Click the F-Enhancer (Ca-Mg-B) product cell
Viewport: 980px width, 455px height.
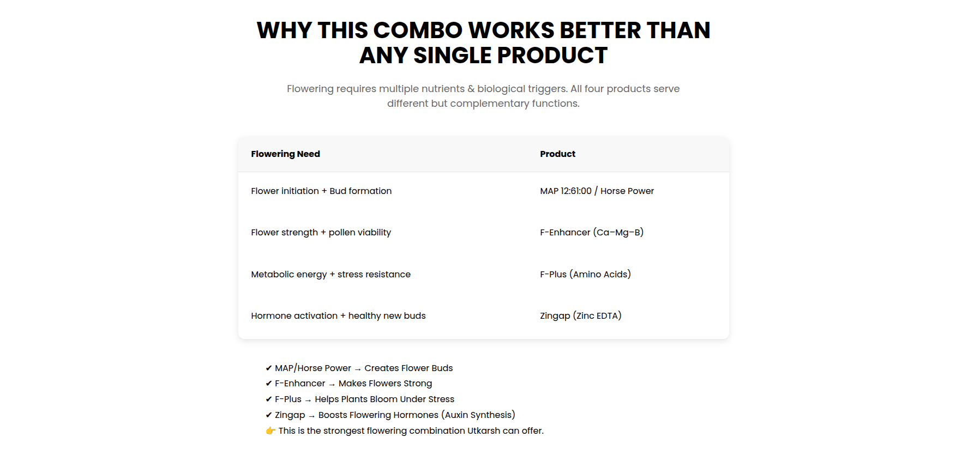pyautogui.click(x=592, y=233)
